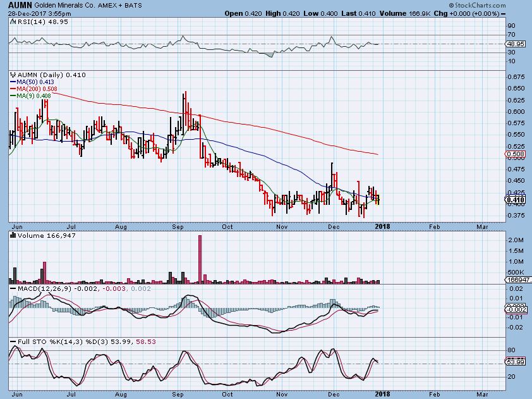This screenshot has height=399, width=532.
Task: Click the line icon beside Full STO
Action: point(12,342)
